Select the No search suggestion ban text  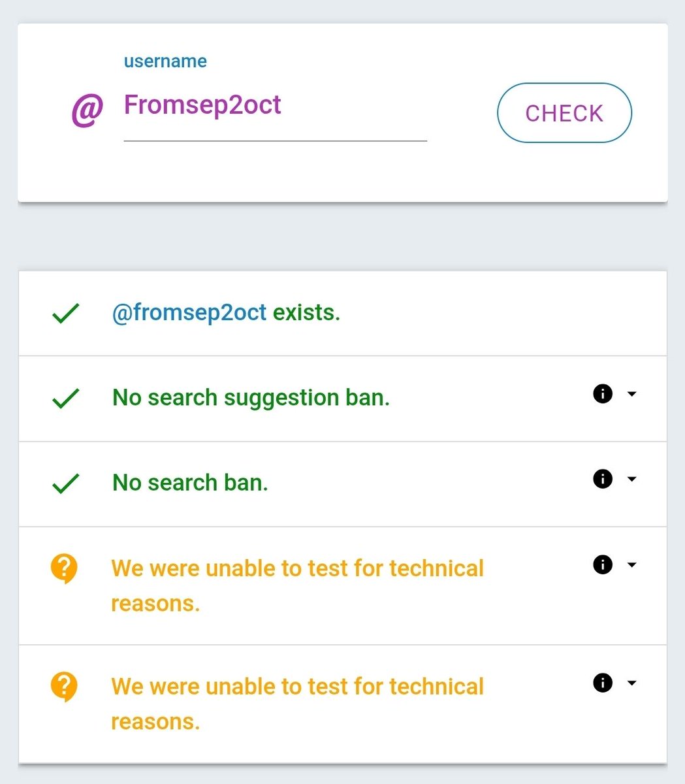(251, 397)
